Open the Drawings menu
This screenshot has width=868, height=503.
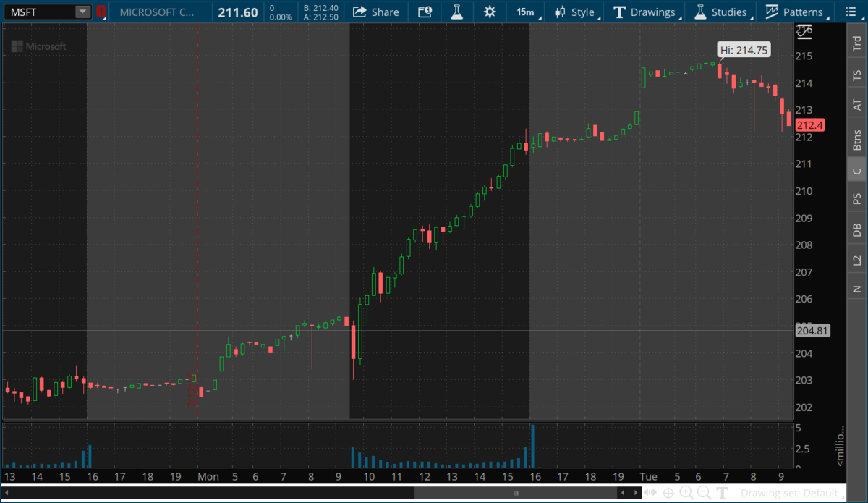tap(645, 12)
